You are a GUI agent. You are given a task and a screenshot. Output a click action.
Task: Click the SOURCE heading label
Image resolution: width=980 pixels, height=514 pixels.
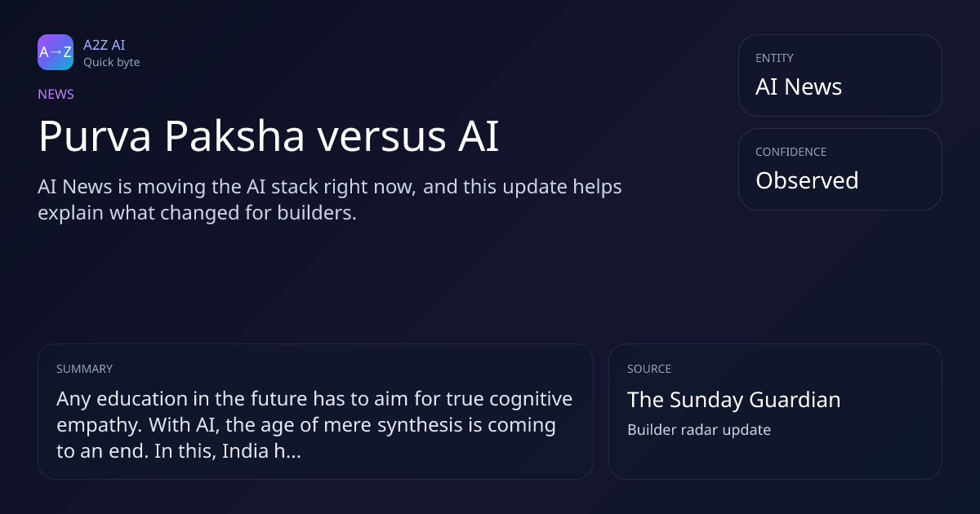(649, 369)
